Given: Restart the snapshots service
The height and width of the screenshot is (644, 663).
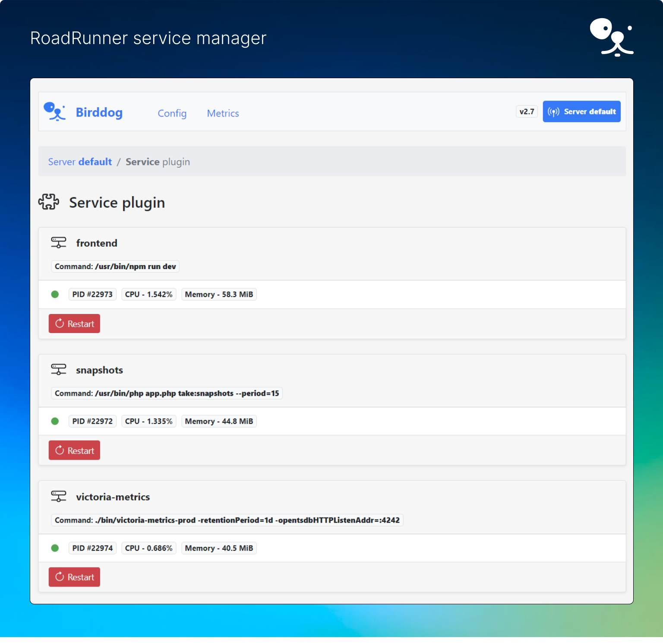Looking at the screenshot, I should tap(74, 450).
